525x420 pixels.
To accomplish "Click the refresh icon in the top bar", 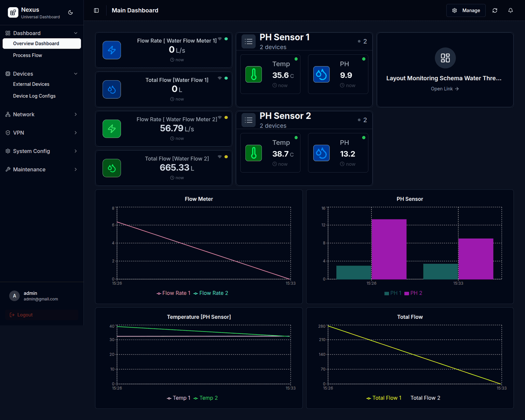I will (495, 11).
